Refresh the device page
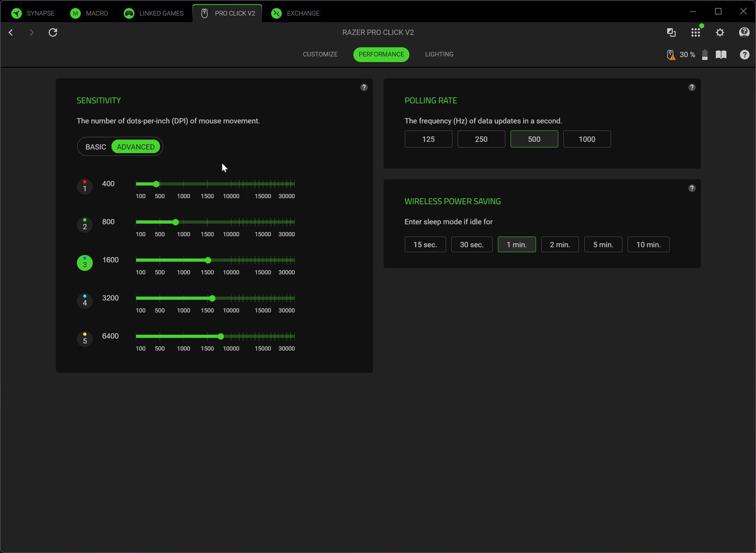 pos(53,32)
